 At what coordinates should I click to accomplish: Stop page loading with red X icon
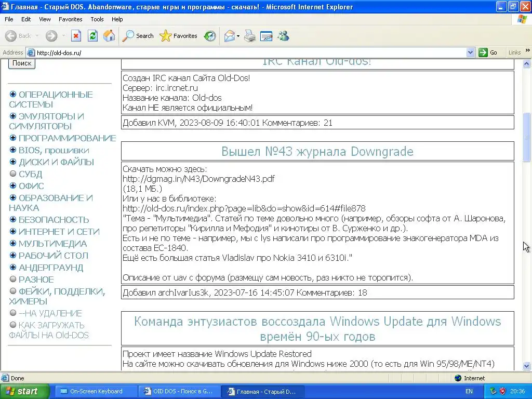click(76, 36)
